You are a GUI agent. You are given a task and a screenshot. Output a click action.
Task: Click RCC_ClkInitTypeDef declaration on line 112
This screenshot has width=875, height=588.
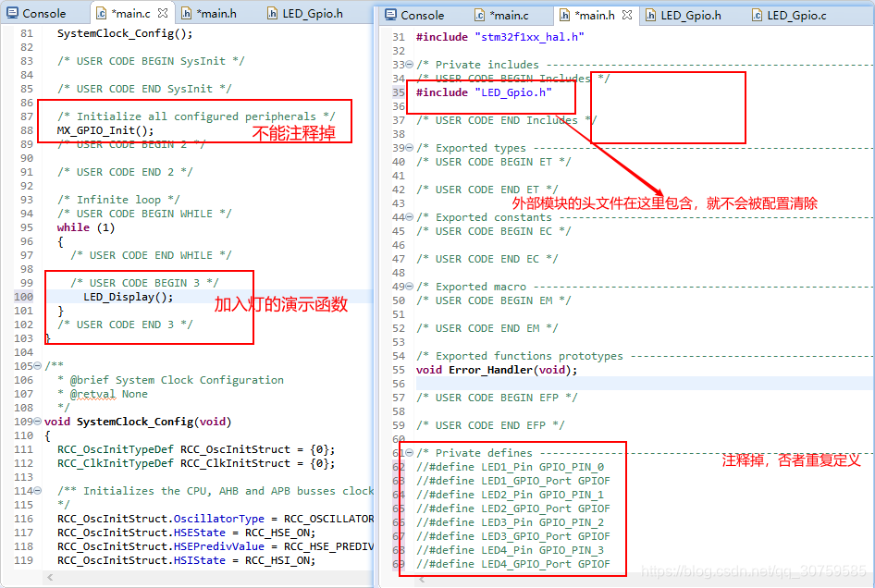coord(196,463)
